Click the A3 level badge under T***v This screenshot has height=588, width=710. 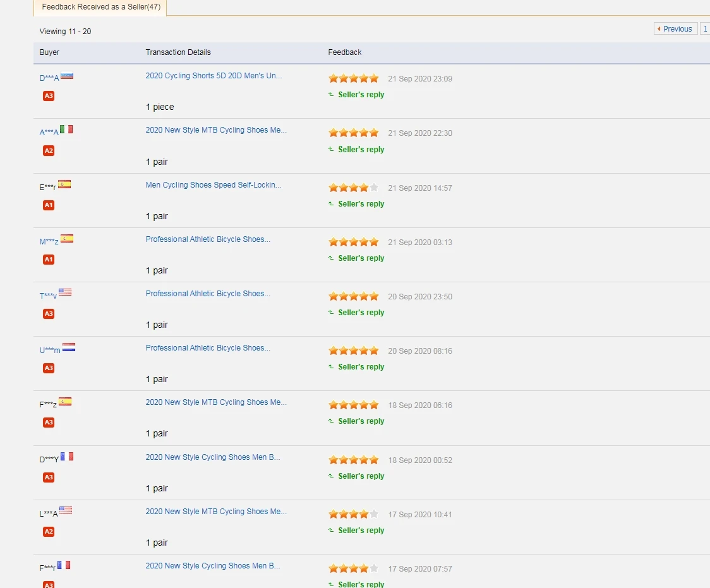[49, 314]
